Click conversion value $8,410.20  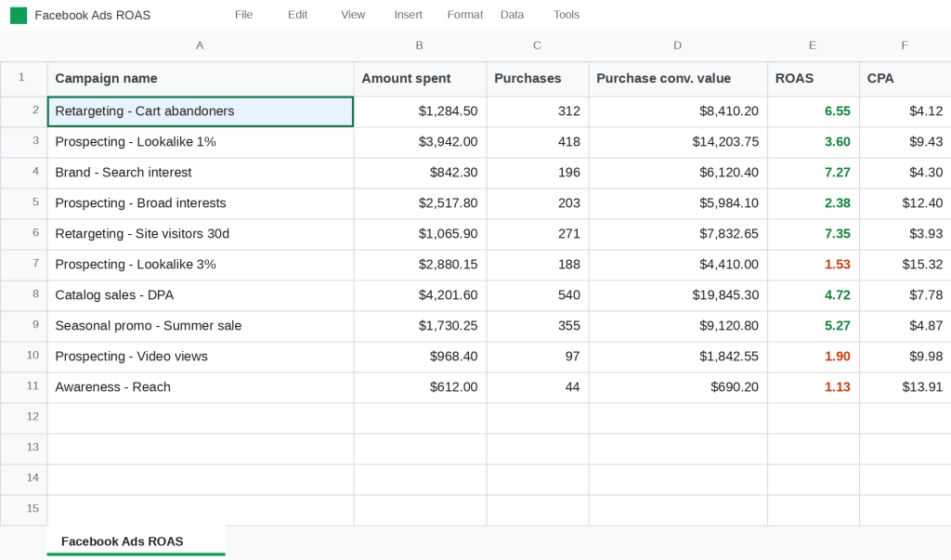(x=677, y=111)
